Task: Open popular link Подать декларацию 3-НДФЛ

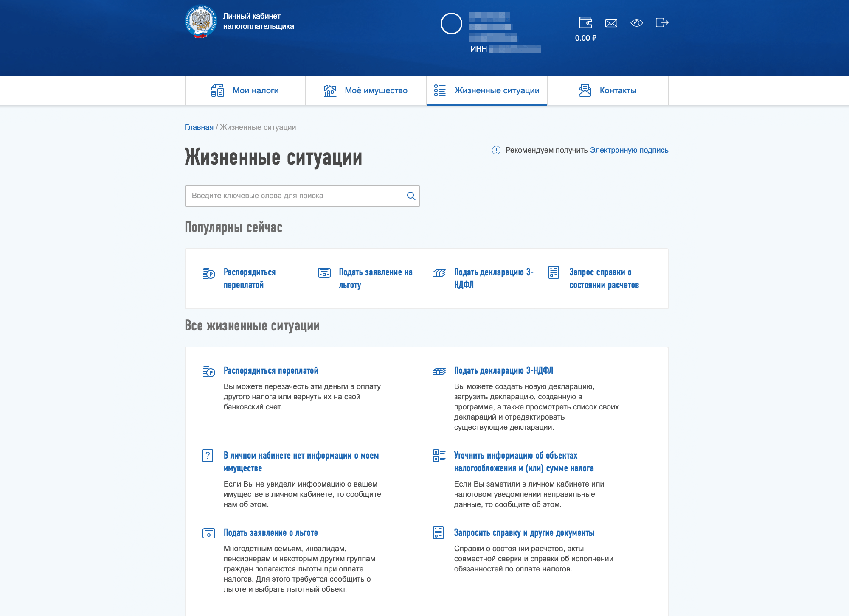Action: pos(494,278)
